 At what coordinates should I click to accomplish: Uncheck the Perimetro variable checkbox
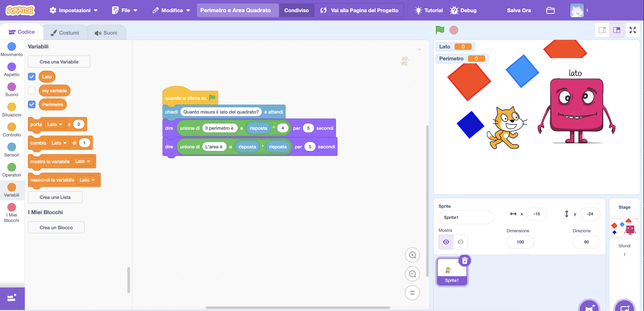32,104
